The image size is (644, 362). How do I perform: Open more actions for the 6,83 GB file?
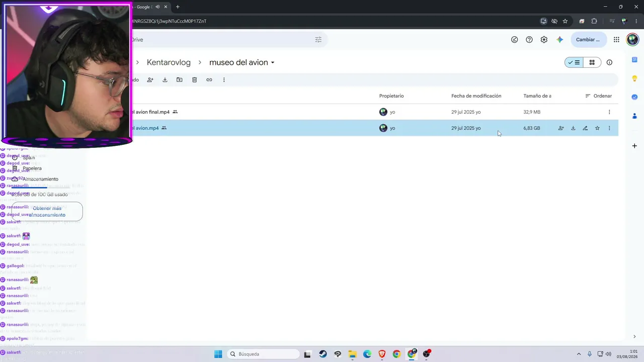(609, 128)
